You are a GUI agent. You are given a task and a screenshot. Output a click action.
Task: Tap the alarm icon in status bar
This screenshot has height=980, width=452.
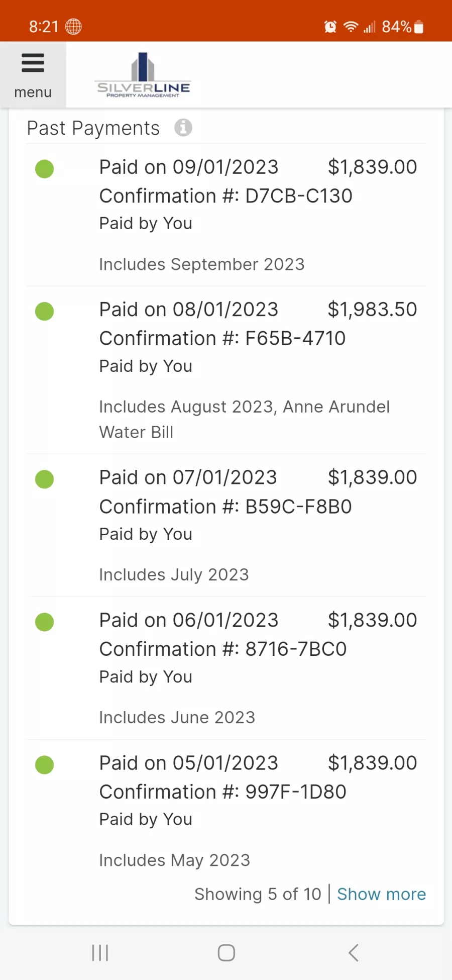click(x=330, y=27)
